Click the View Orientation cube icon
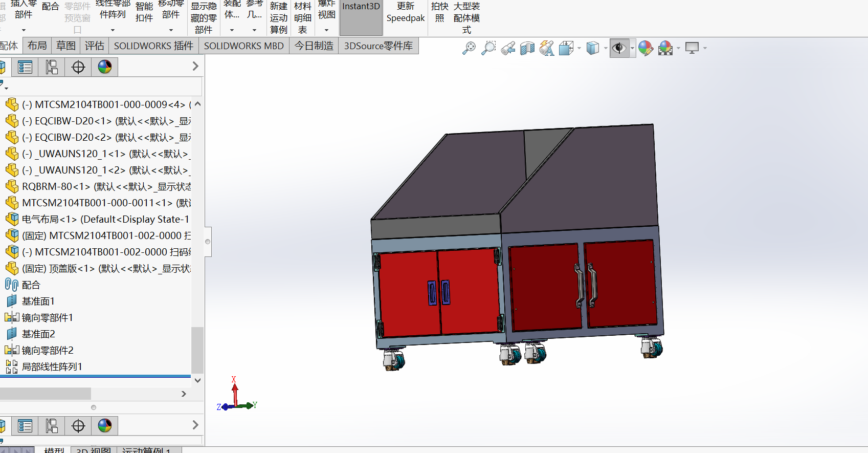Viewport: 868px width, 453px height. pyautogui.click(x=566, y=48)
